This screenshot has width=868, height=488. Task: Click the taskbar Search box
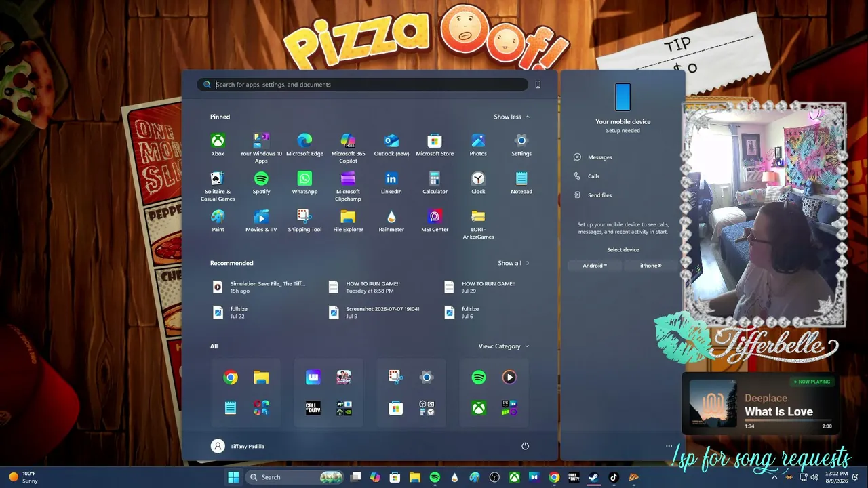click(x=294, y=477)
